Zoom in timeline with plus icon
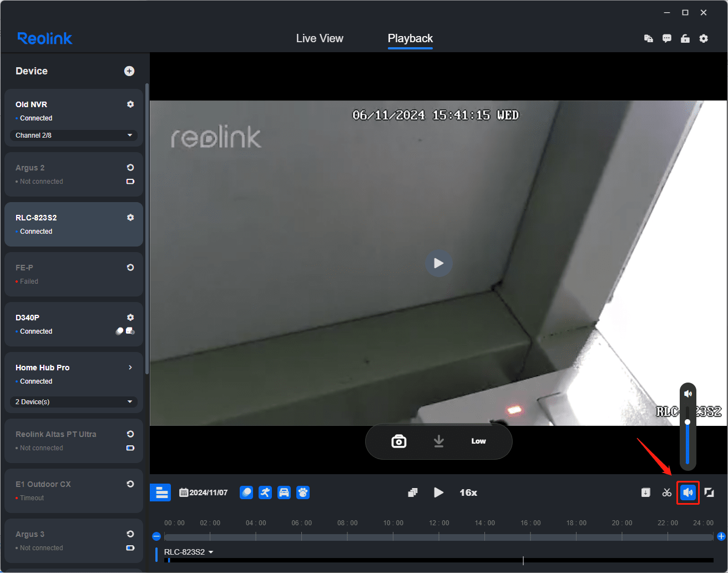 pos(721,536)
